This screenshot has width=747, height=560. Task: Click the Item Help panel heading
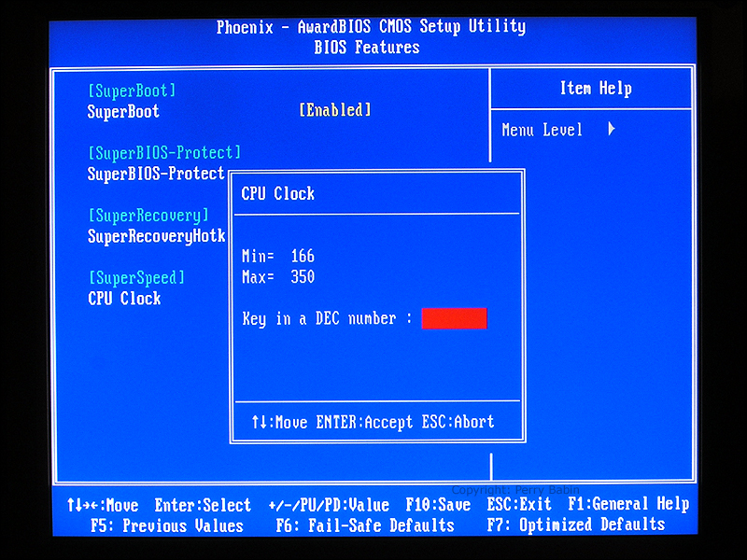pos(596,89)
